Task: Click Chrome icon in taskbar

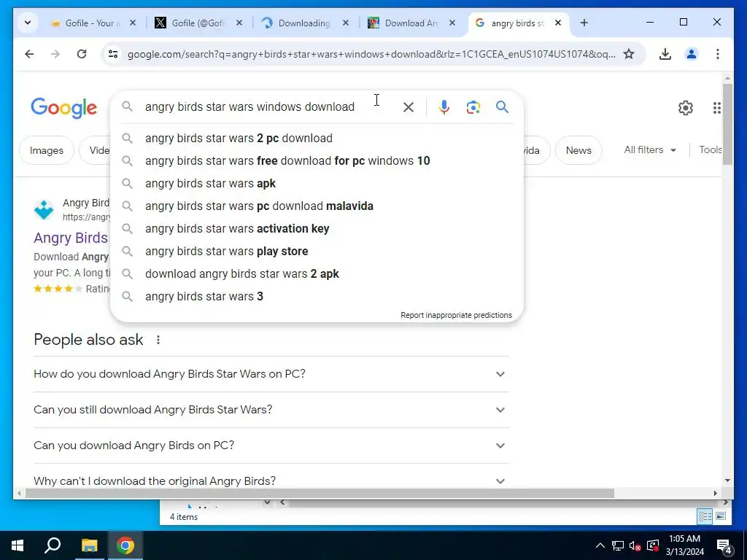Action: click(125, 545)
